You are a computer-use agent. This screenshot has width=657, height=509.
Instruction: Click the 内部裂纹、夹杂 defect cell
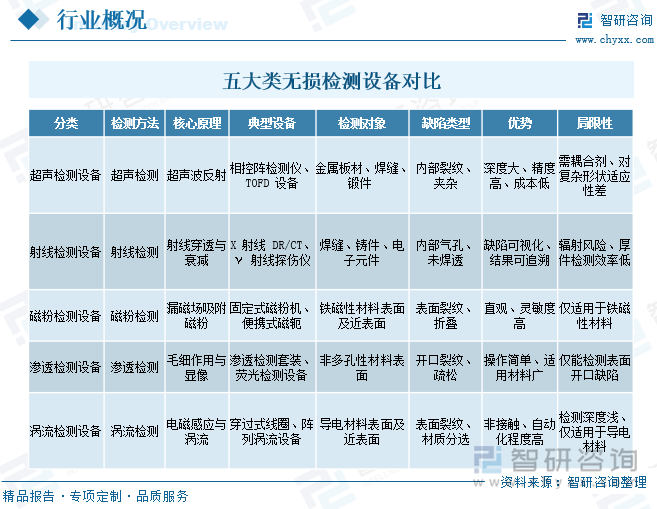(445, 176)
